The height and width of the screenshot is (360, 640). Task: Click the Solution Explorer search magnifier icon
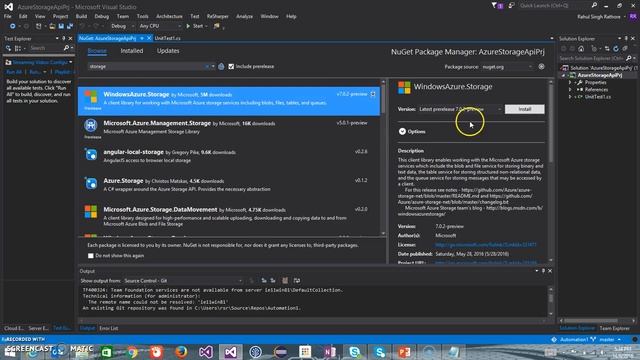(629, 58)
